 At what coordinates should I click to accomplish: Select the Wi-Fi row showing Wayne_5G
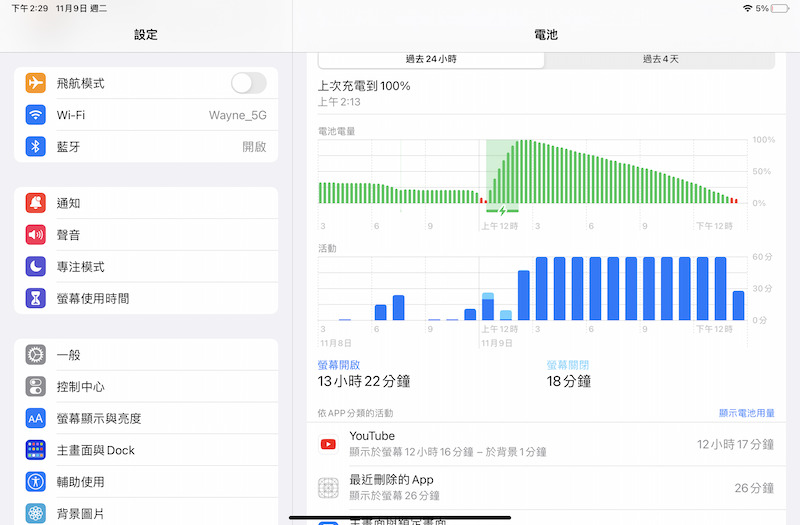coord(146,115)
